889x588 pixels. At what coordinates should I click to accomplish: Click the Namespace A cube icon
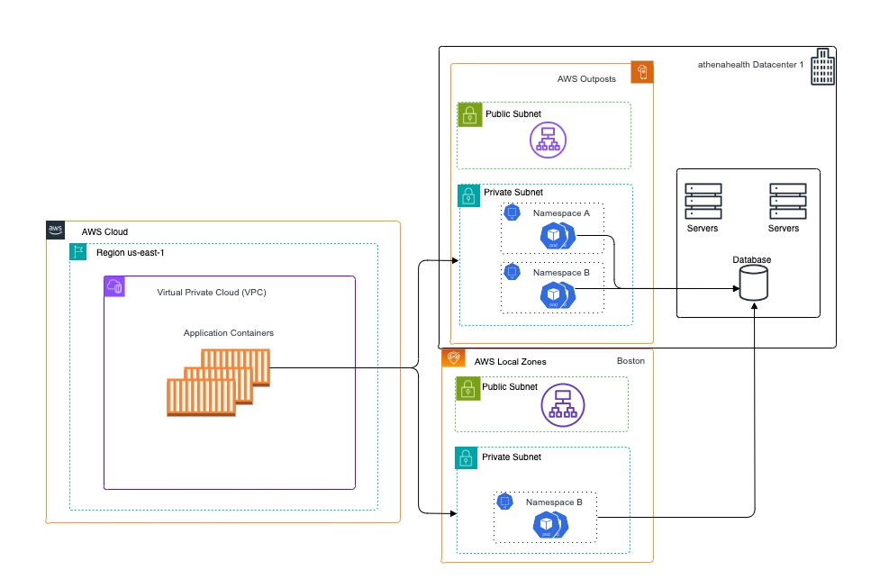[x=556, y=235]
